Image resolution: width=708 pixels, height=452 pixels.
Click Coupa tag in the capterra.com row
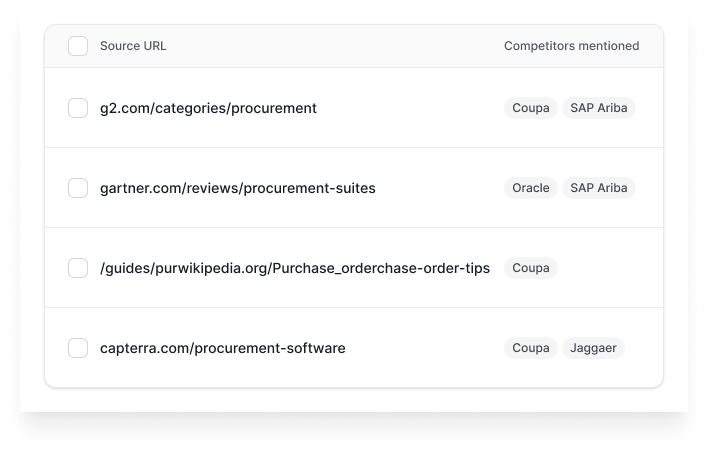point(531,348)
